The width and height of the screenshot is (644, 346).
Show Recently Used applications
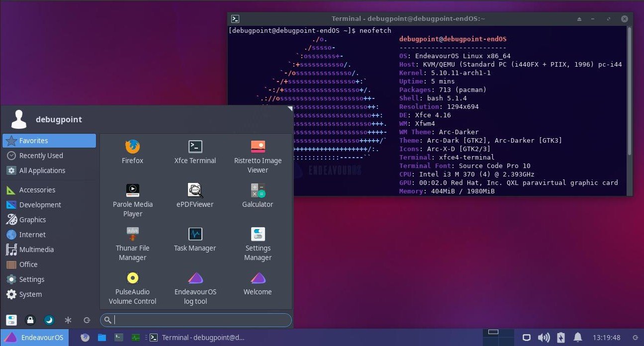click(x=49, y=156)
